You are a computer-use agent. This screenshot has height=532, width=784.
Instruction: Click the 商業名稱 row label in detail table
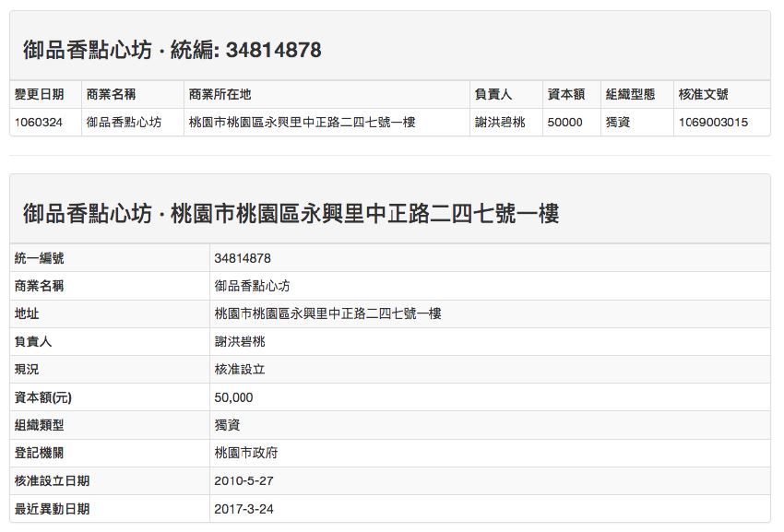pyautogui.click(x=39, y=286)
